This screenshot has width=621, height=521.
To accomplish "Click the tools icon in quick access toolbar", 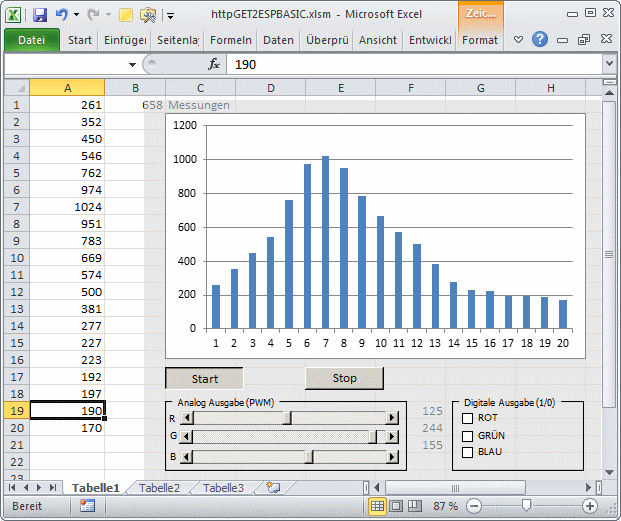I will pyautogui.click(x=149, y=15).
